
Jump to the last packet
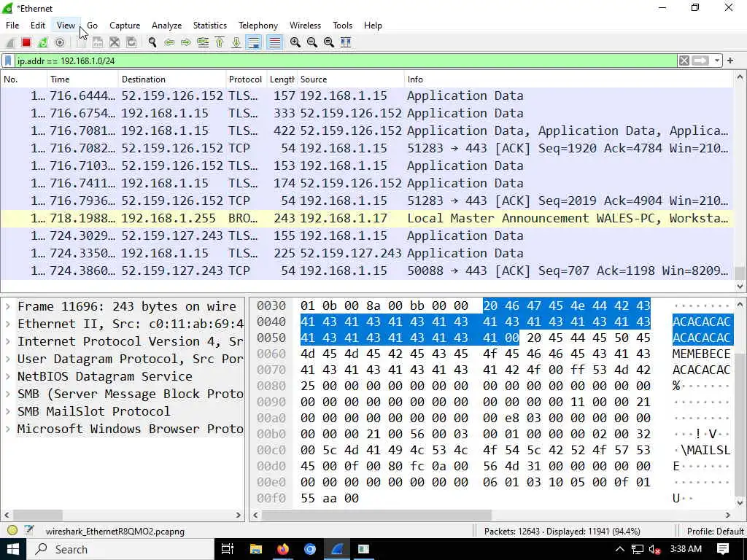click(x=236, y=42)
